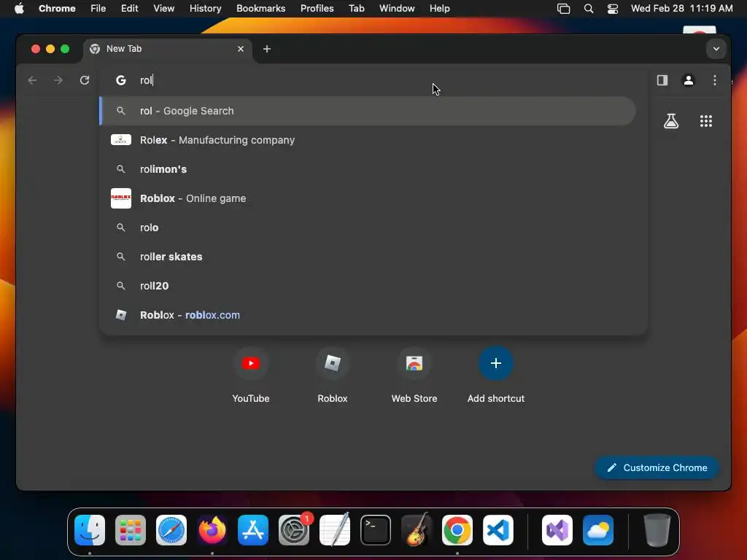
Task: Open the Web Store shortcut
Action: (x=414, y=376)
